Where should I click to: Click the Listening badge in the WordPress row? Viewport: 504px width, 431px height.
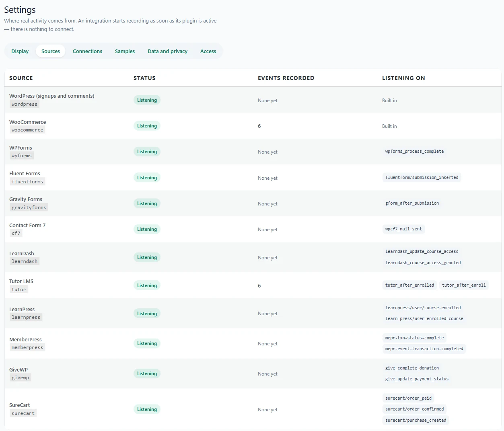pos(147,100)
